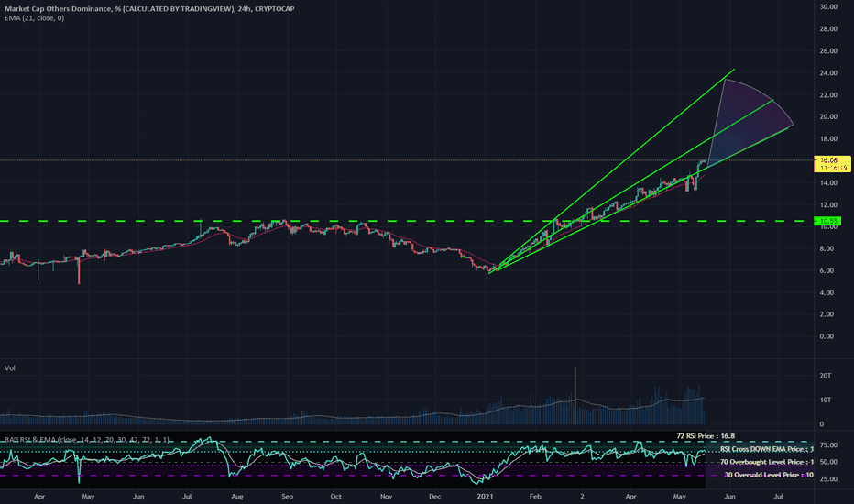Click the 12.00 price axis label
This screenshot has height=504, width=854.
827,205
